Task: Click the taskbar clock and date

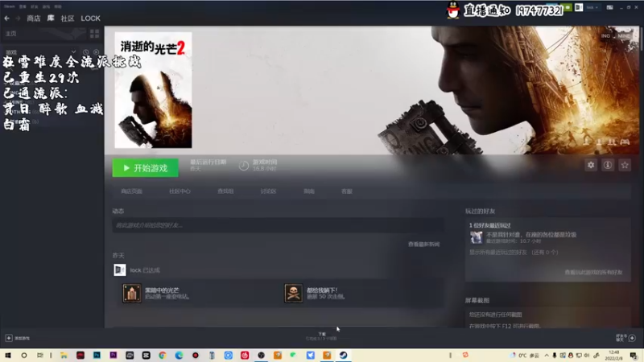Action: pyautogui.click(x=613, y=355)
